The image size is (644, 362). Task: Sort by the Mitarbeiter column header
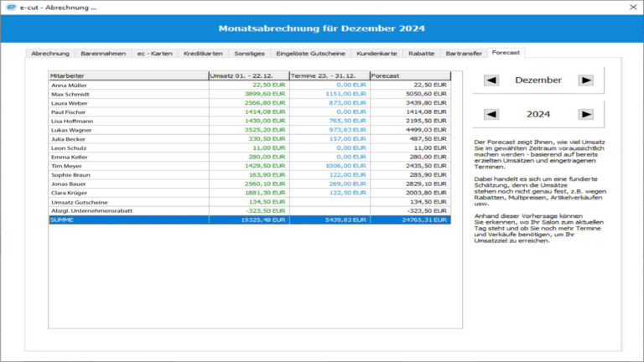click(128, 76)
